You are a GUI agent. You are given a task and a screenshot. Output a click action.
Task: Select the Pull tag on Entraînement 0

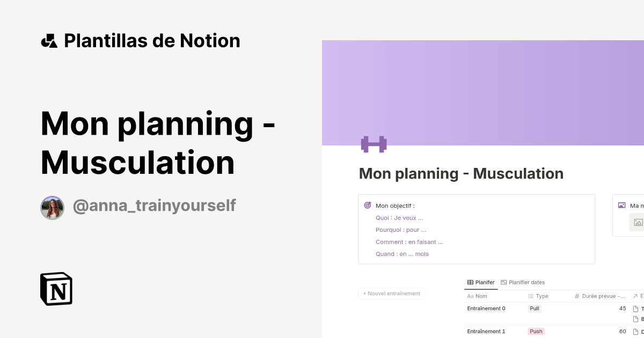click(534, 308)
